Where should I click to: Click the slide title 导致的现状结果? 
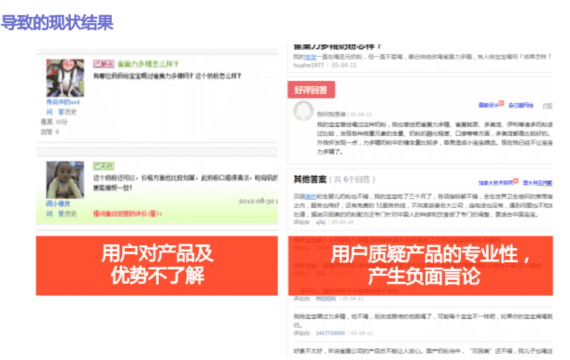(x=57, y=23)
